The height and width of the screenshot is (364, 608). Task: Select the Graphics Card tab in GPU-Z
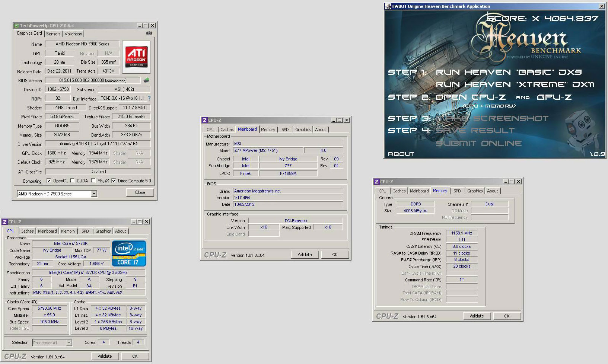click(29, 33)
